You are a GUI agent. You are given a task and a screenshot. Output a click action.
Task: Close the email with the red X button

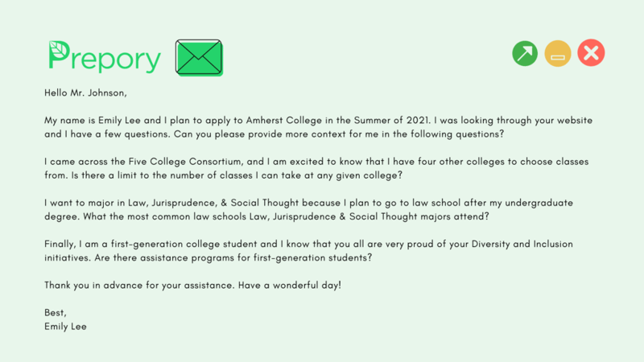click(591, 54)
